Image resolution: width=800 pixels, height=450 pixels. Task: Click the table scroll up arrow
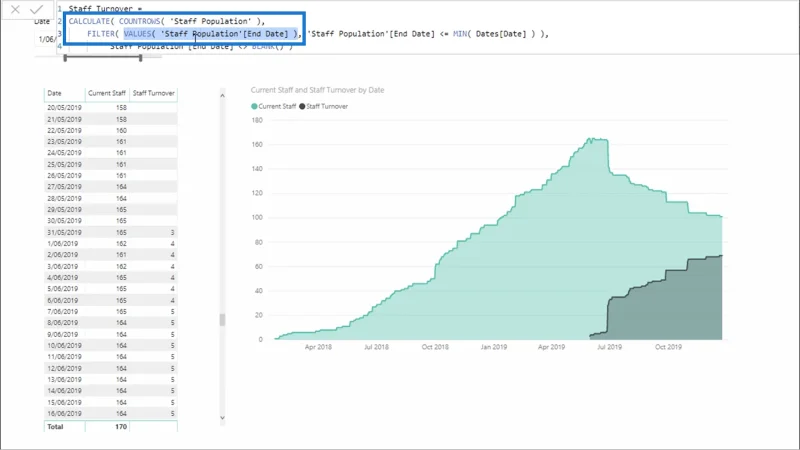tap(222, 95)
